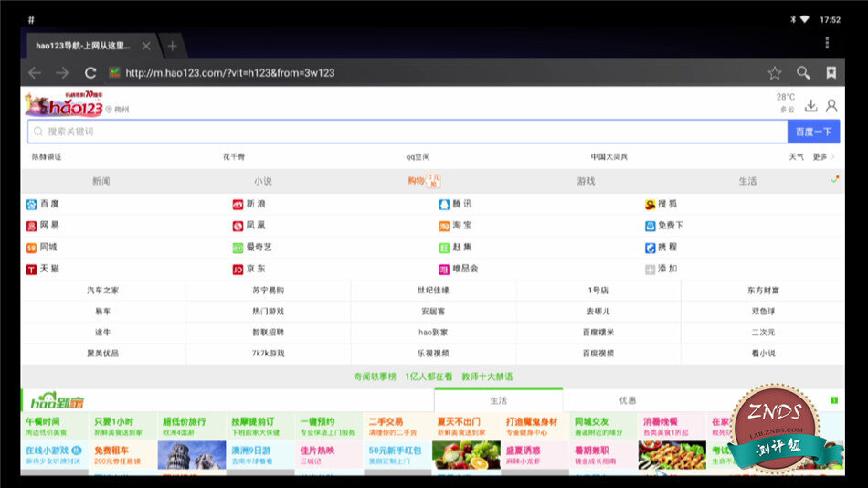The height and width of the screenshot is (488, 868).
Task: Open the 腾讯 site icon
Action: [x=444, y=205]
